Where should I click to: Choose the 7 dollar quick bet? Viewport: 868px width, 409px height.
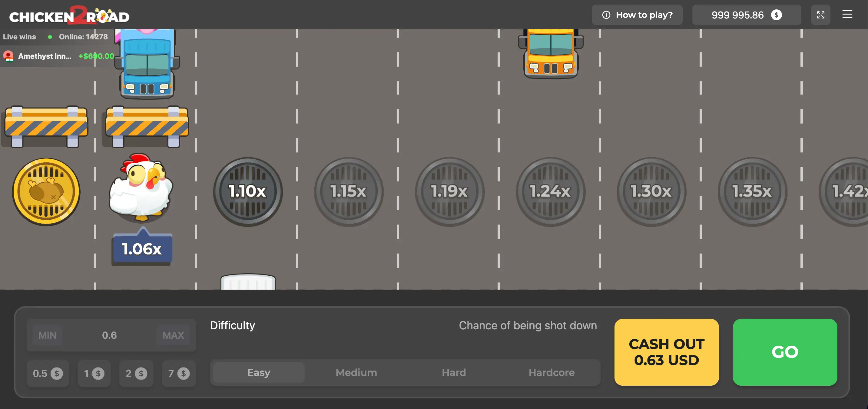pyautogui.click(x=179, y=373)
